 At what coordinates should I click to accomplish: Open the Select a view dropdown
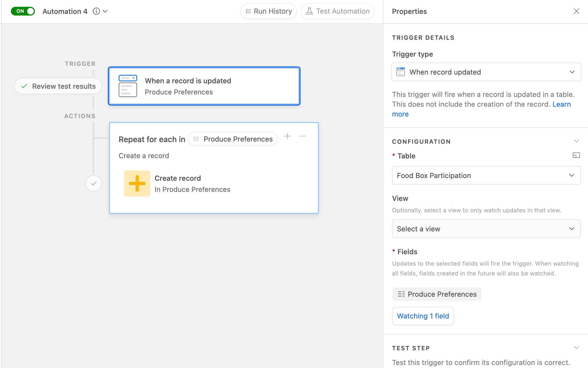tap(486, 229)
